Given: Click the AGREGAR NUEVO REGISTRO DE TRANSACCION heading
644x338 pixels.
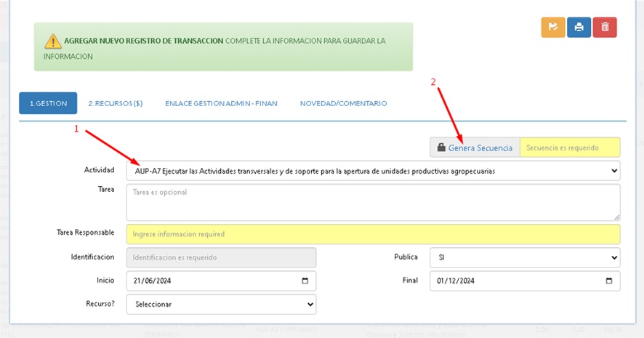Looking at the screenshot, I should pos(144,41).
